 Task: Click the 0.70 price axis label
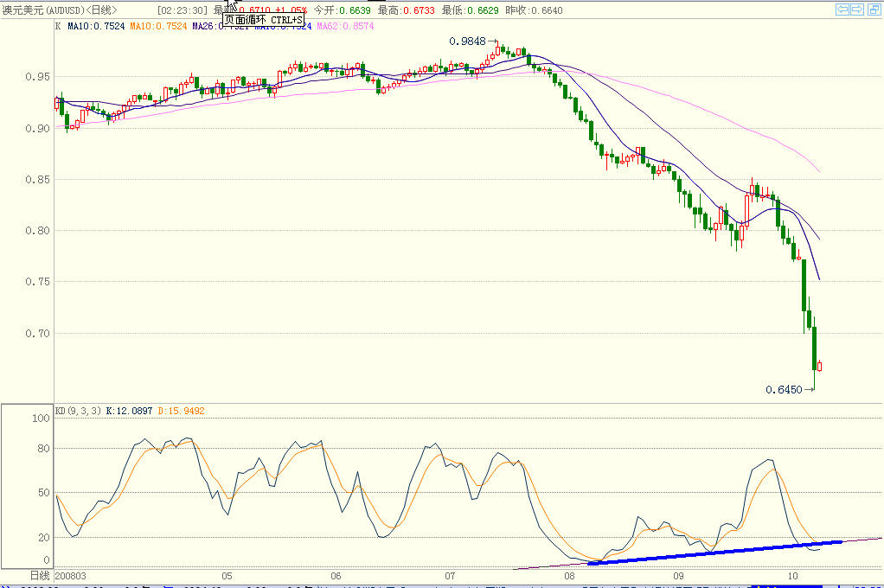pyautogui.click(x=38, y=334)
